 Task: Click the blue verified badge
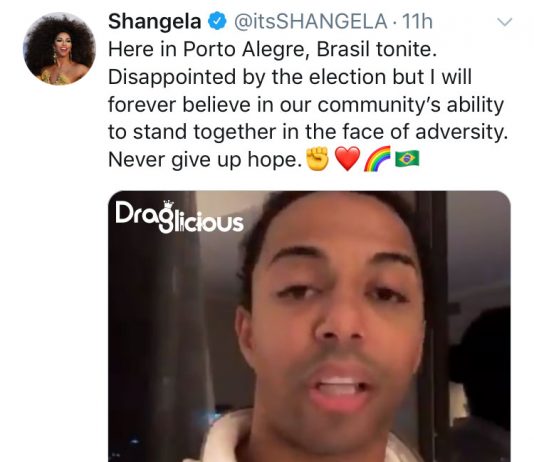pyautogui.click(x=218, y=21)
